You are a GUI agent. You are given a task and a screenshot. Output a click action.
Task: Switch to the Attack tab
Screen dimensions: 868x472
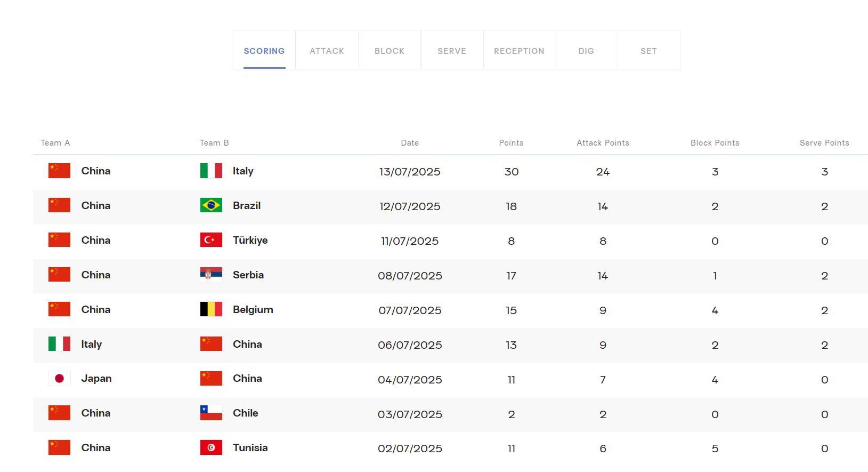pos(327,51)
